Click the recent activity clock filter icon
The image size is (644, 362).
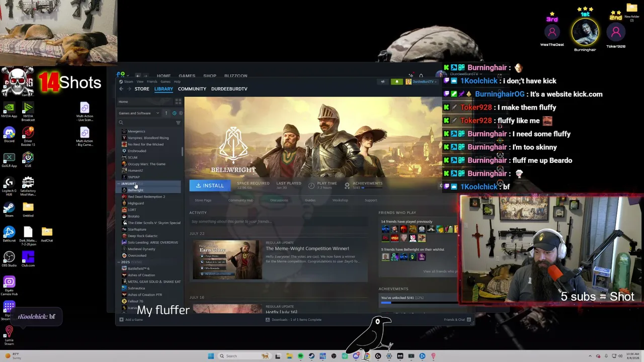[174, 113]
